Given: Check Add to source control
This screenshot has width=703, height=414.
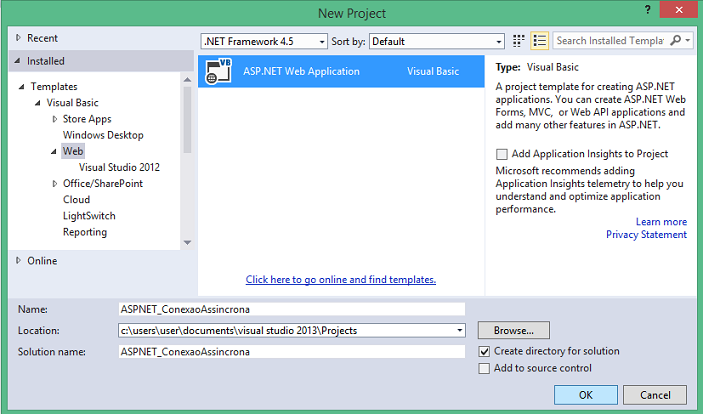Looking at the screenshot, I should [x=484, y=368].
